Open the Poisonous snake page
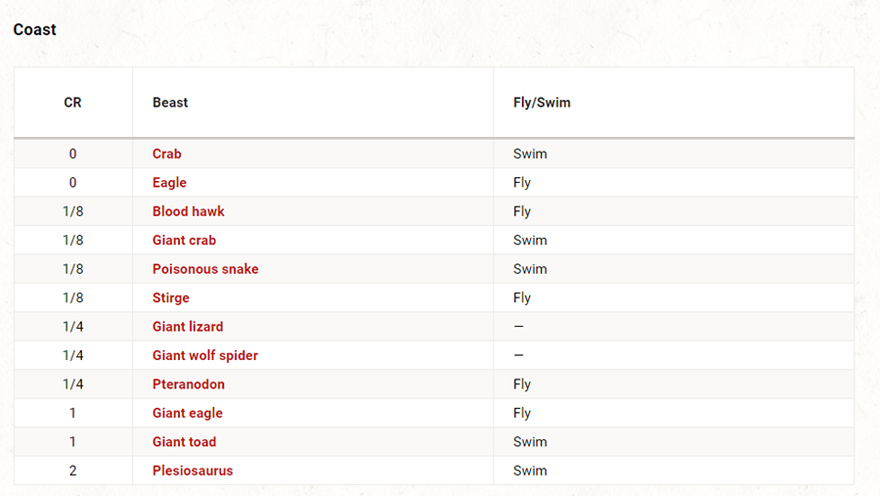The image size is (880, 496). (x=205, y=269)
